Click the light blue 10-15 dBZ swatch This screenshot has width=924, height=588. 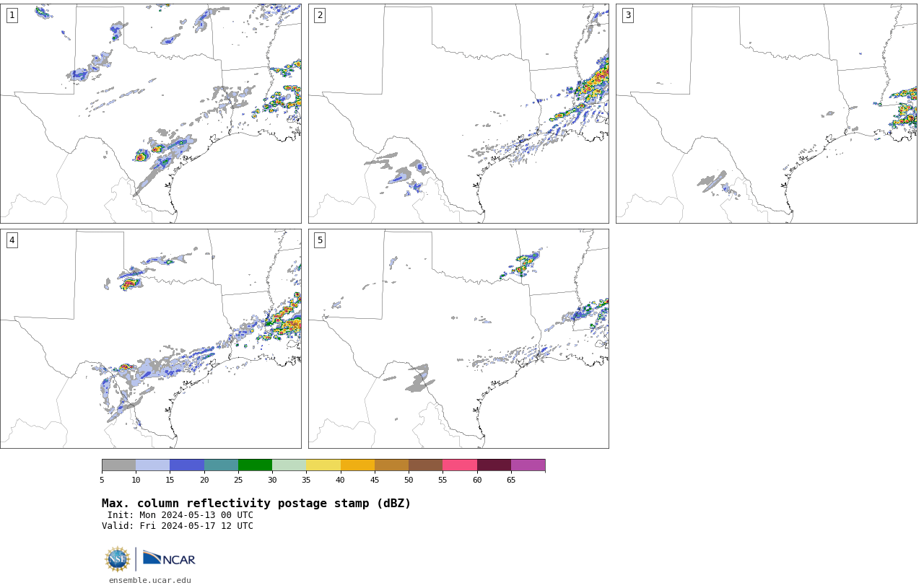click(152, 465)
